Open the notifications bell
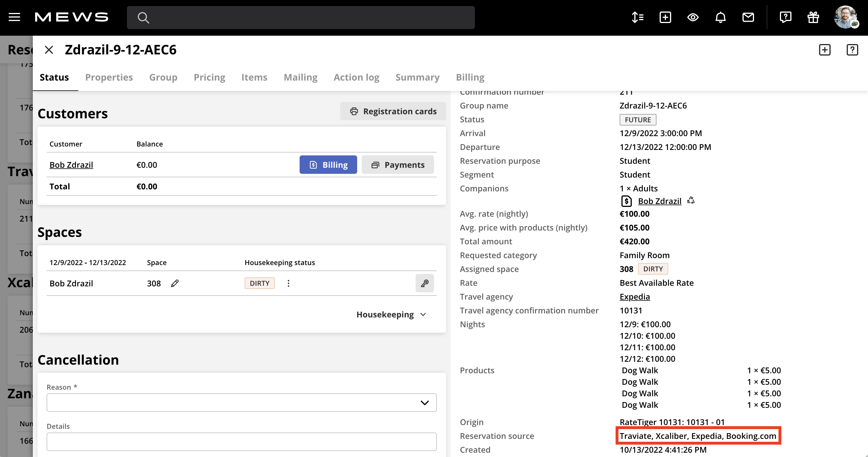 click(720, 17)
